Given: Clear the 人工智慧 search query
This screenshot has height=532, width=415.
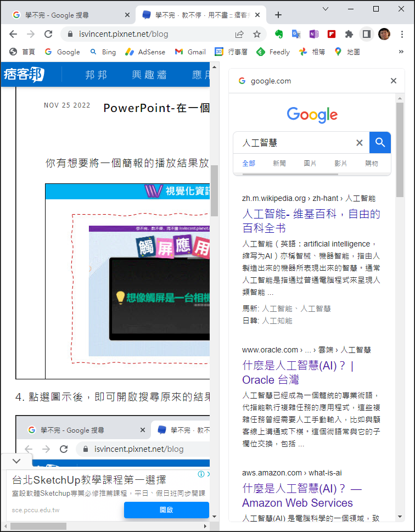Looking at the screenshot, I should coord(360,143).
